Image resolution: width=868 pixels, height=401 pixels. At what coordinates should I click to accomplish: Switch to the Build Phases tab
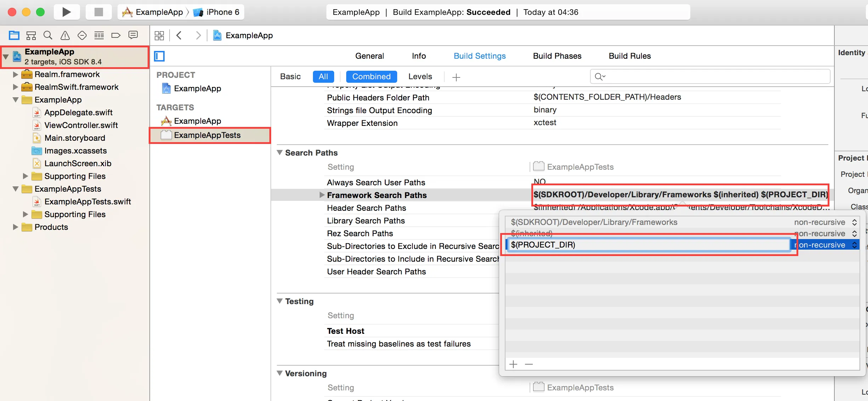pos(557,56)
